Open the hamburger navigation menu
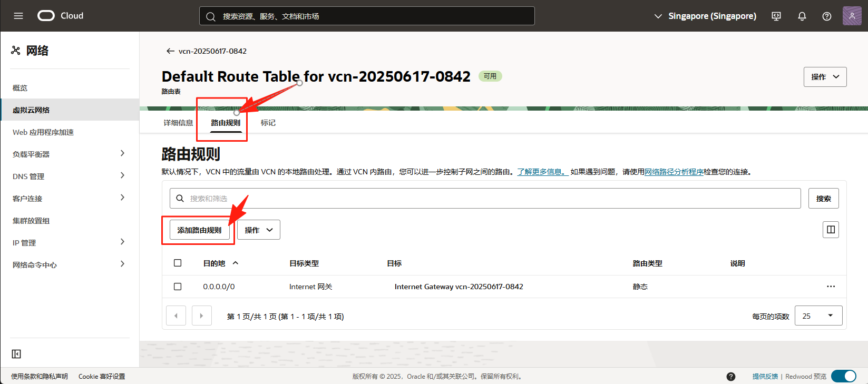The image size is (868, 384). click(x=18, y=16)
